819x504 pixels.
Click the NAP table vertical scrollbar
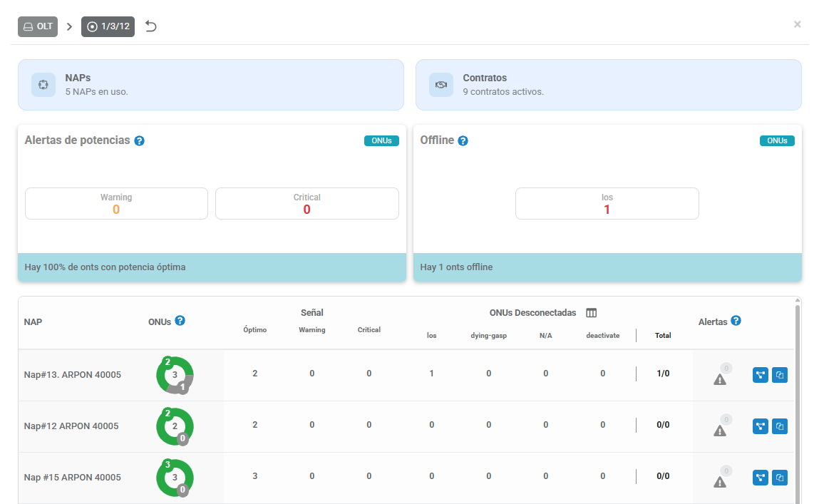(x=798, y=402)
